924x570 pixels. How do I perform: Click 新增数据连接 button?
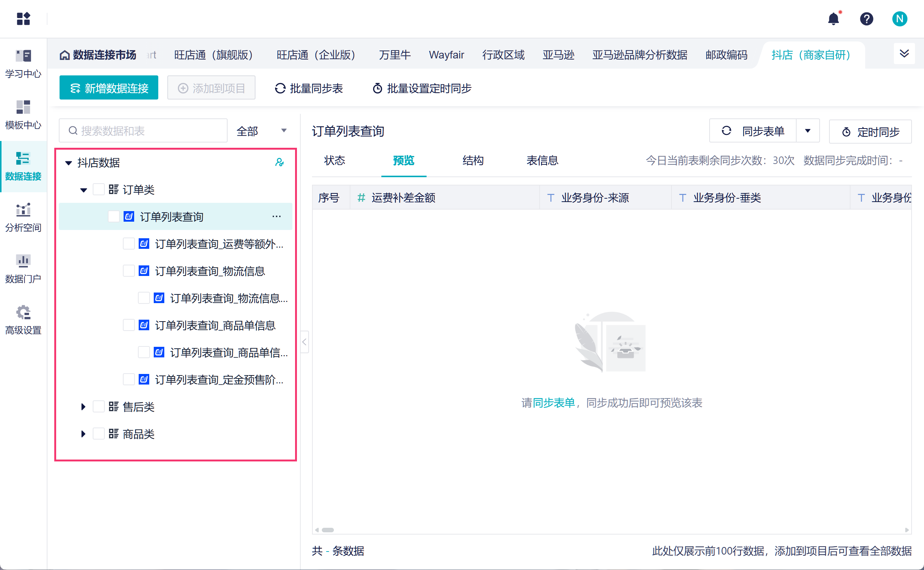pos(109,88)
